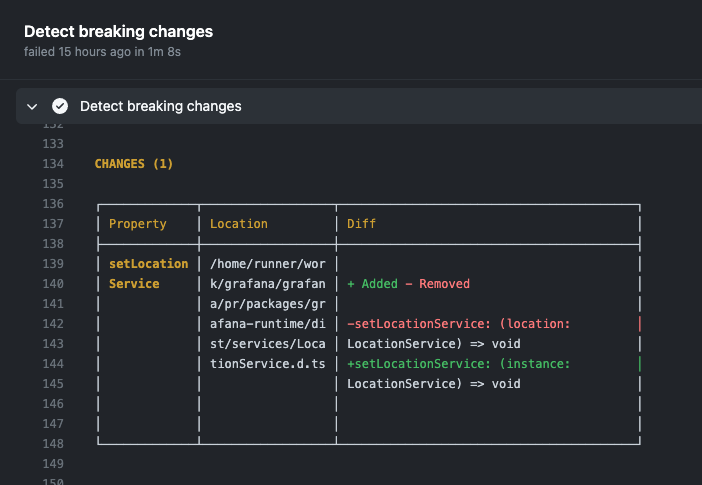Screen dimensions: 702x485
Task: Click the CHANGES (1) log text
Action: 134,164
